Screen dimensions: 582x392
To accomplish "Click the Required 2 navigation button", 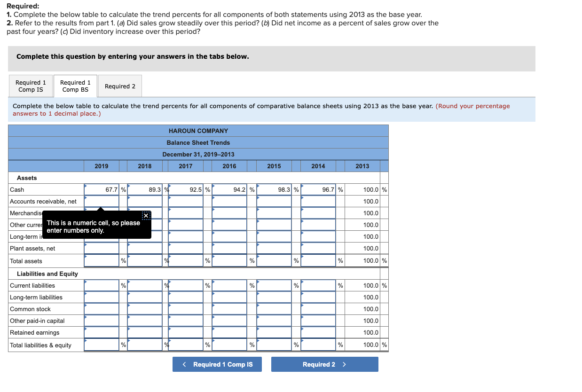I will click(324, 364).
